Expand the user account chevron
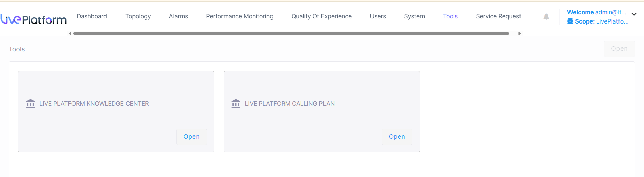The image size is (644, 177). coord(634,14)
